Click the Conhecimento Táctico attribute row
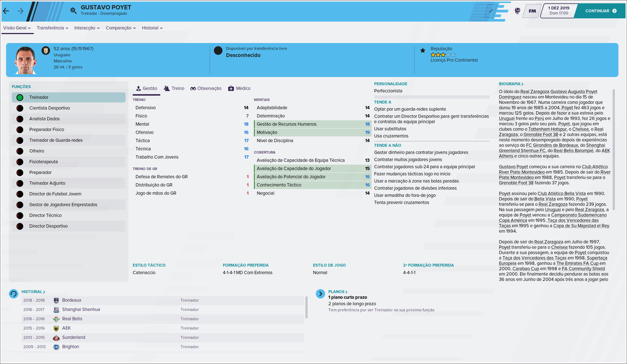Image resolution: width=627 pixels, height=364 pixels. (x=312, y=185)
